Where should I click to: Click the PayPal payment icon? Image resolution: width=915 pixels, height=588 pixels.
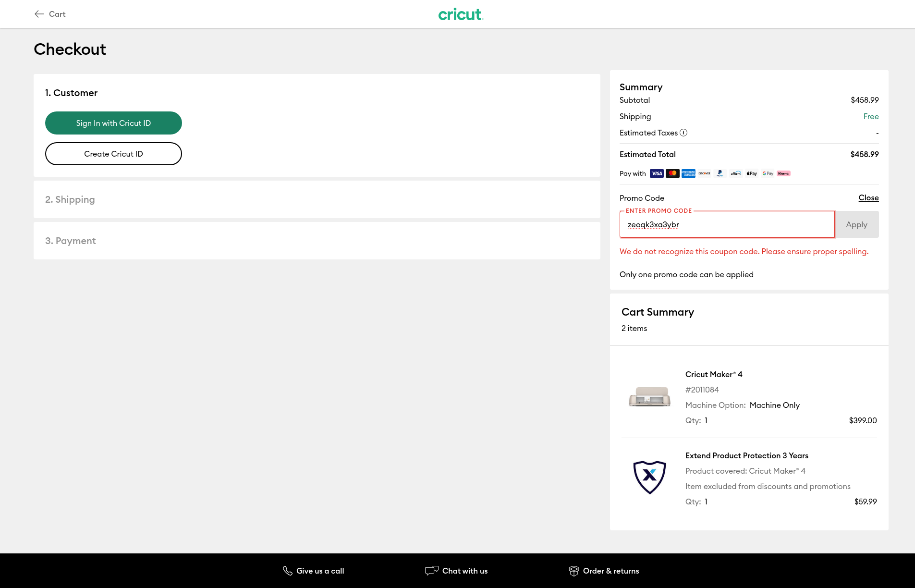coord(720,173)
